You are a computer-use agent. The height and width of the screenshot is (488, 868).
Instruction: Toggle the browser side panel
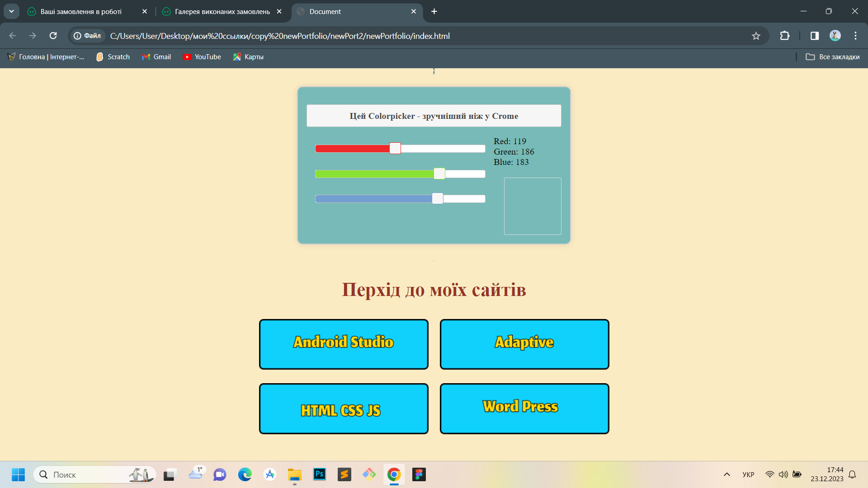815,36
